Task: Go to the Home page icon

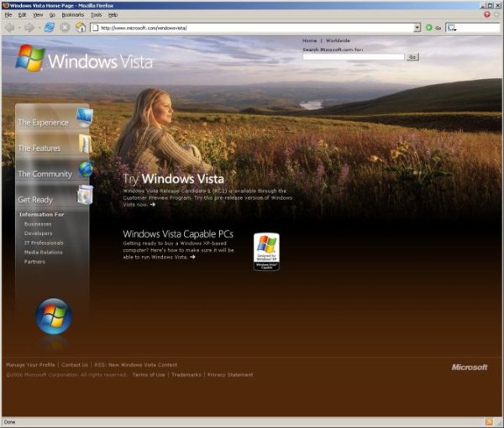Action: click(81, 28)
